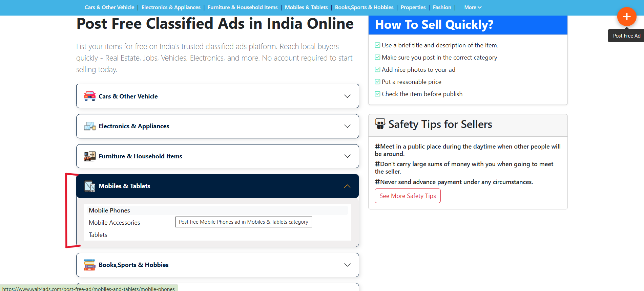Expand the Furniture & Household Items chevron
Viewport: 644px width, 291px height.
(x=347, y=156)
